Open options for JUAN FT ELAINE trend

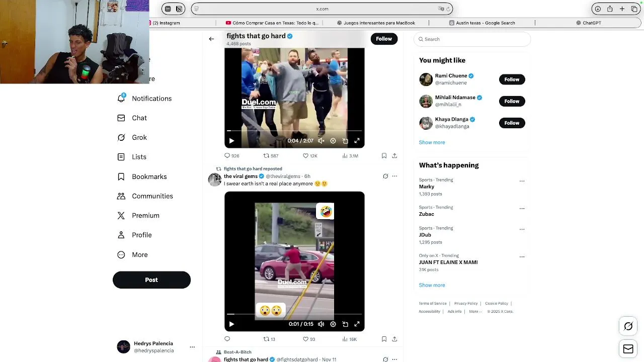(522, 256)
